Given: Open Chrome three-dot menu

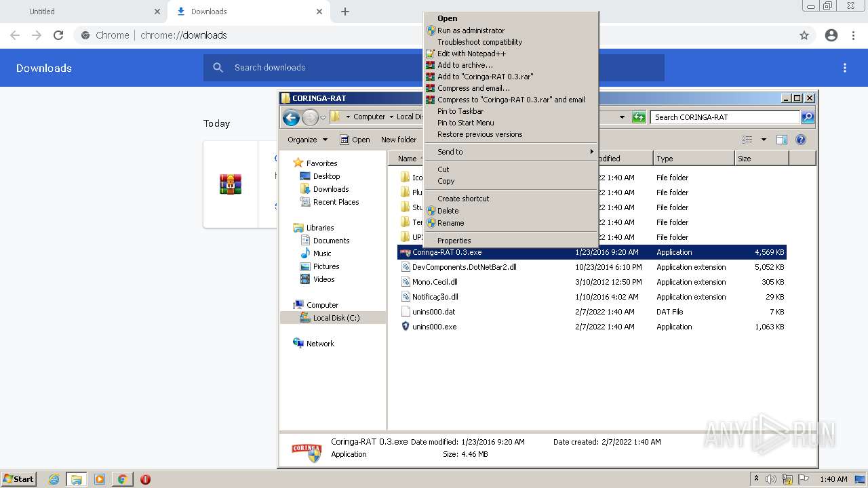Looking at the screenshot, I should coord(853,35).
